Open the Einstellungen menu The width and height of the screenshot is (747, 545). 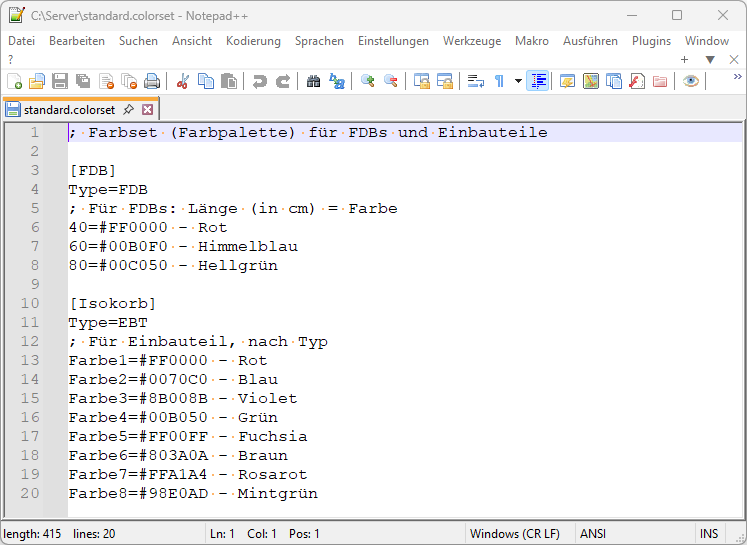393,41
